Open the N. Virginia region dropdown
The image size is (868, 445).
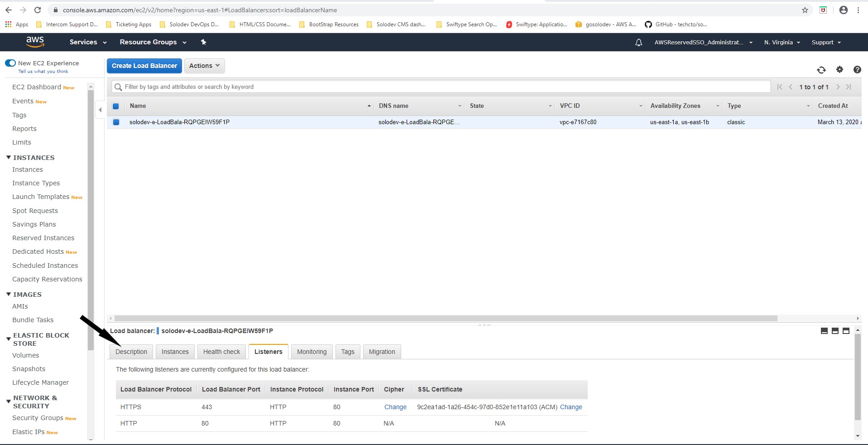782,43
